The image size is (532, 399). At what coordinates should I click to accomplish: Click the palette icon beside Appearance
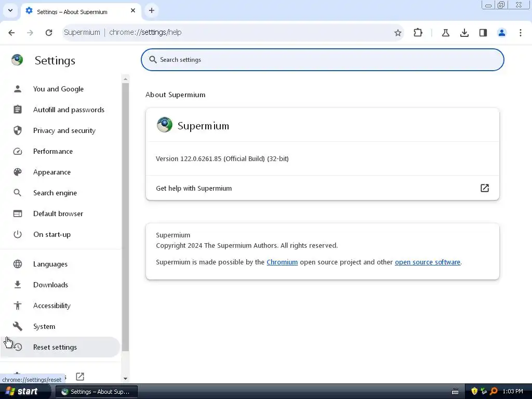coord(18,172)
